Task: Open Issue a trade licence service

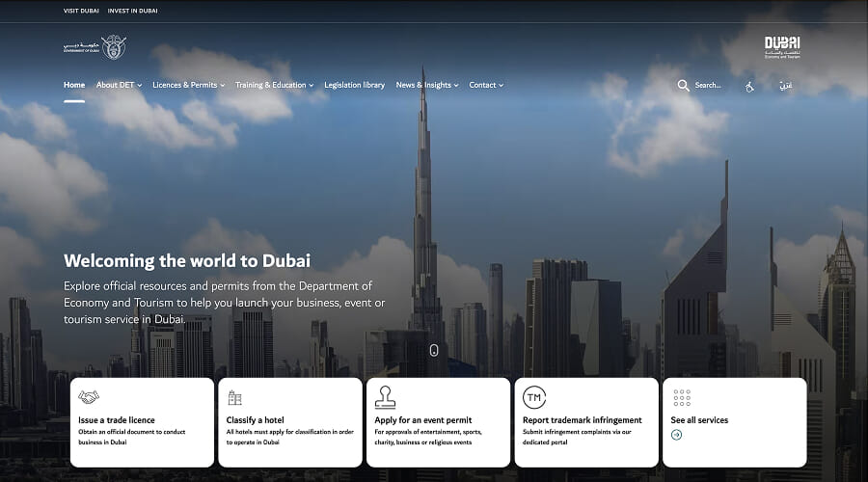Action: [x=143, y=423]
